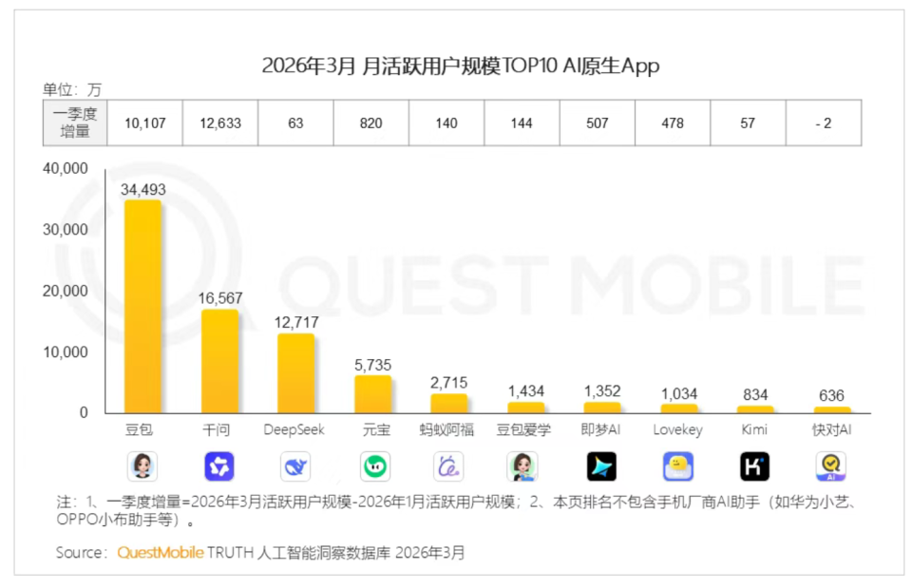Click the 蚂蚁阿福 app icon

click(448, 465)
